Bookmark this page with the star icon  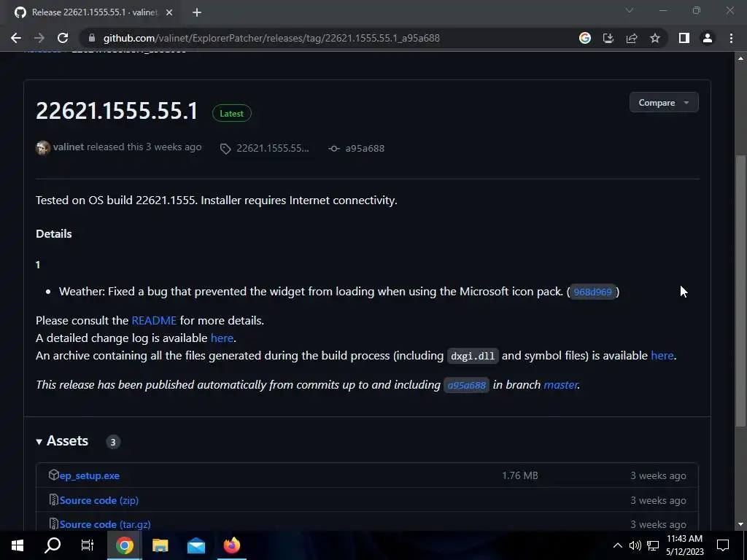[x=655, y=38]
